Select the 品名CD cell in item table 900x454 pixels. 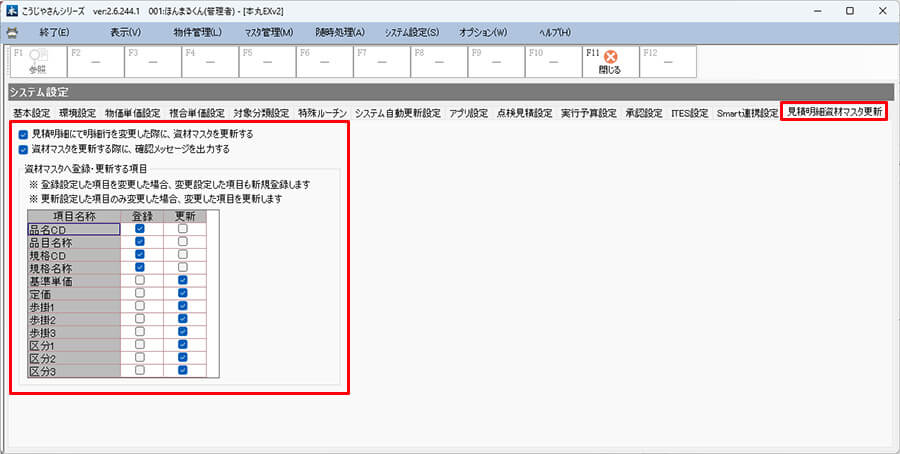[74, 228]
